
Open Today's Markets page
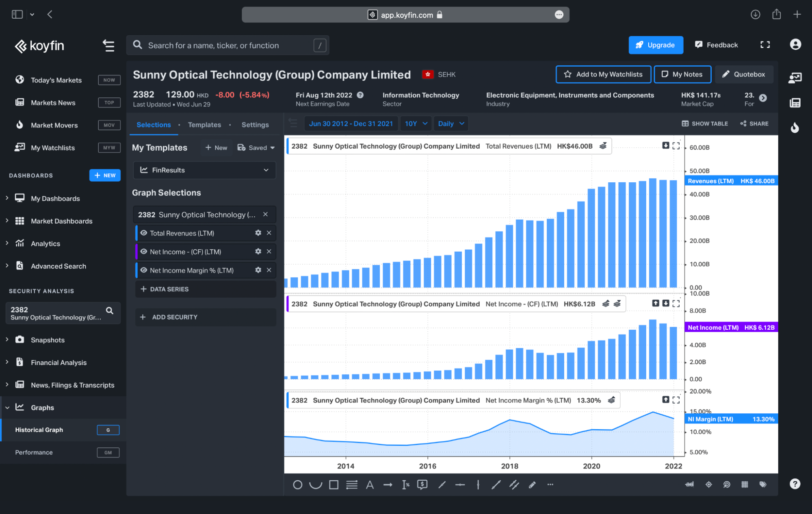click(x=56, y=80)
